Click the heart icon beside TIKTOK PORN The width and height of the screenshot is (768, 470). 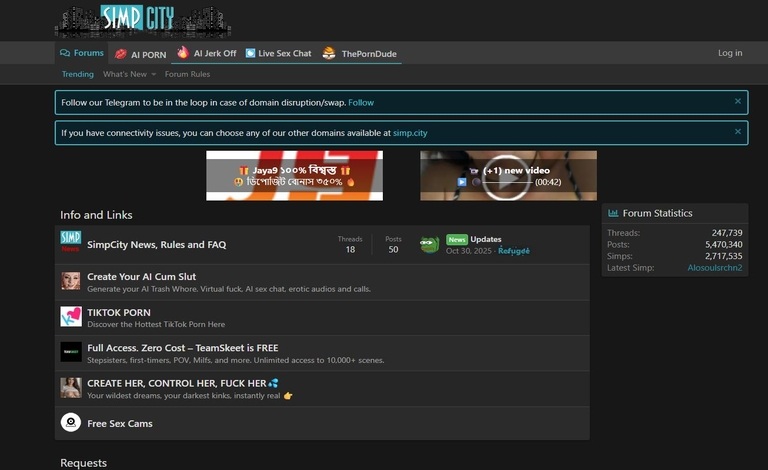point(71,317)
